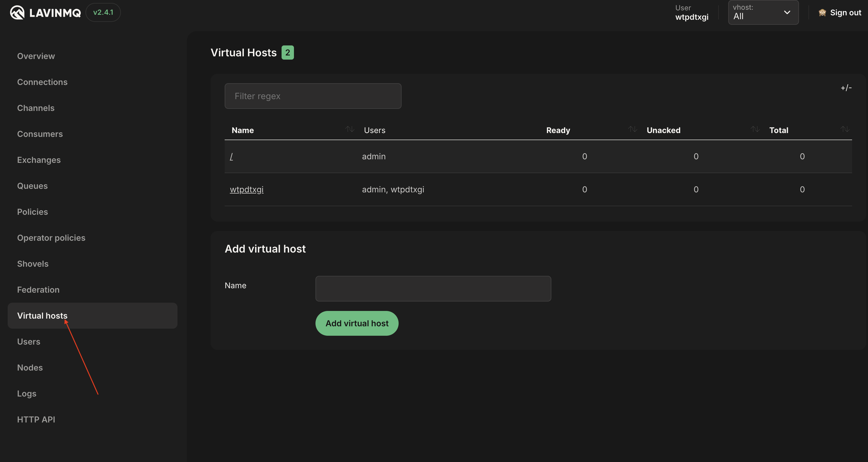Sort table by Total column arrows
868x462 pixels.
[x=845, y=129]
